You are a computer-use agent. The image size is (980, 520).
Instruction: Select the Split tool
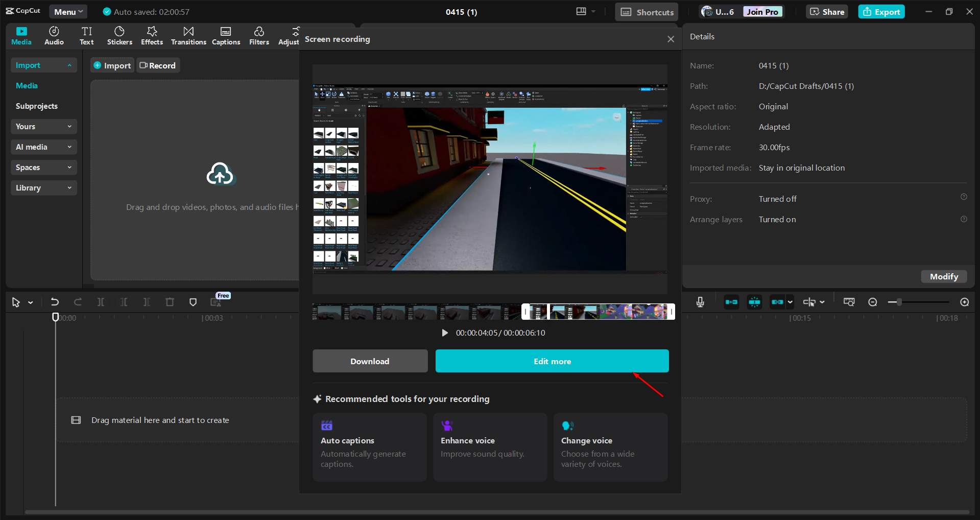pyautogui.click(x=101, y=302)
